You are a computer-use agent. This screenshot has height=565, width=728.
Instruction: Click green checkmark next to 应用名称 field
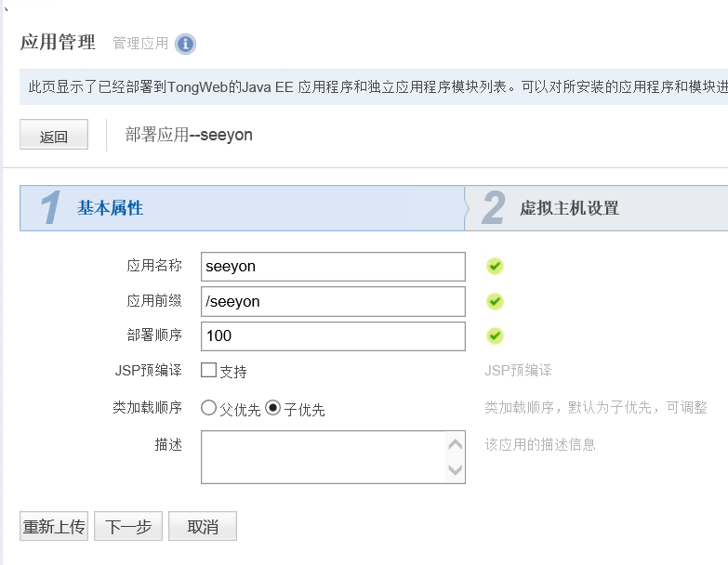tap(495, 267)
